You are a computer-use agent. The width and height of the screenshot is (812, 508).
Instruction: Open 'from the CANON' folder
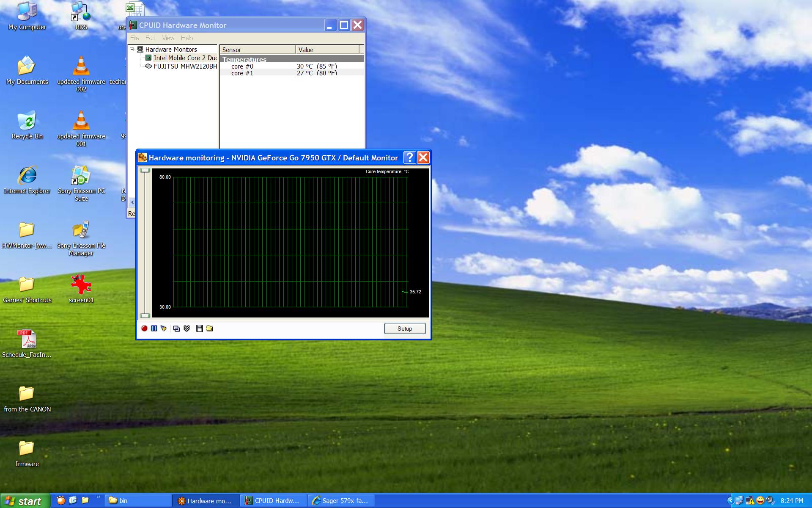point(27,398)
